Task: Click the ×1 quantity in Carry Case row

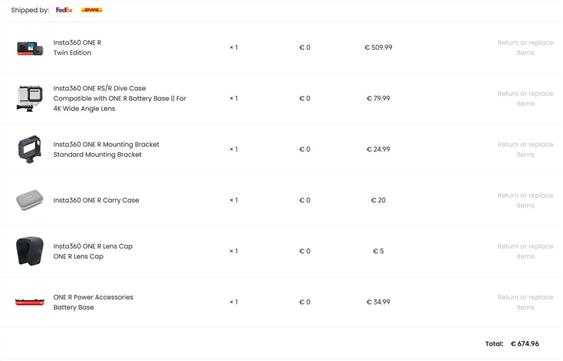Action: point(233,200)
